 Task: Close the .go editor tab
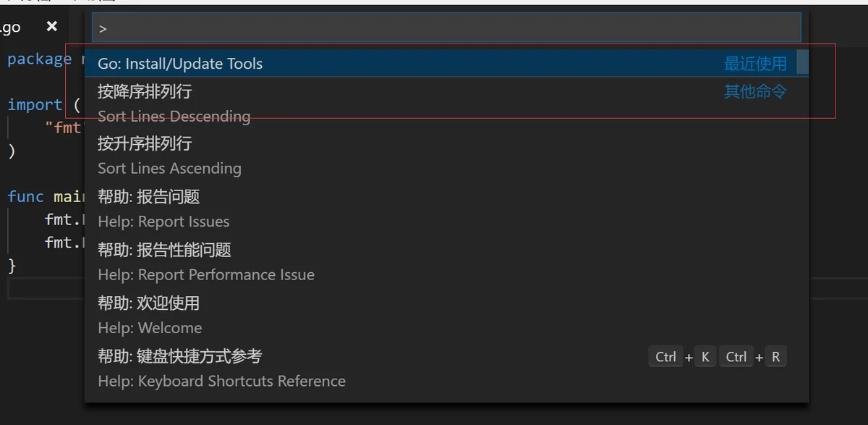click(51, 27)
